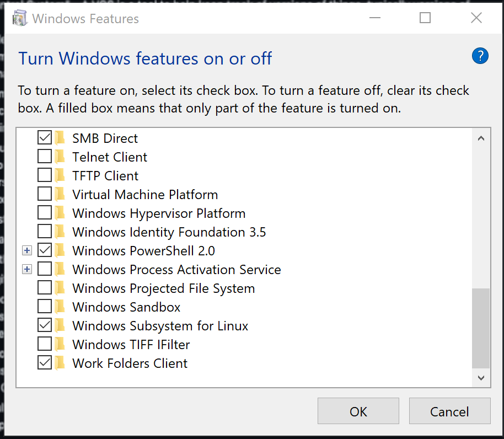Viewport: 504px width, 439px height.
Task: Click the Windows Subsystem for Linux folder icon
Action: [x=60, y=325]
